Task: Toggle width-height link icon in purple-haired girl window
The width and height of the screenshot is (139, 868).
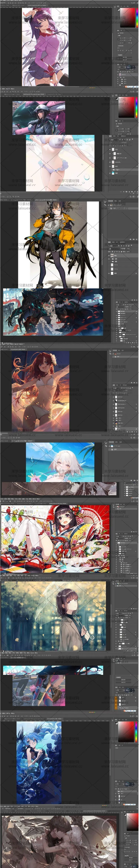Action: click(118, 39)
